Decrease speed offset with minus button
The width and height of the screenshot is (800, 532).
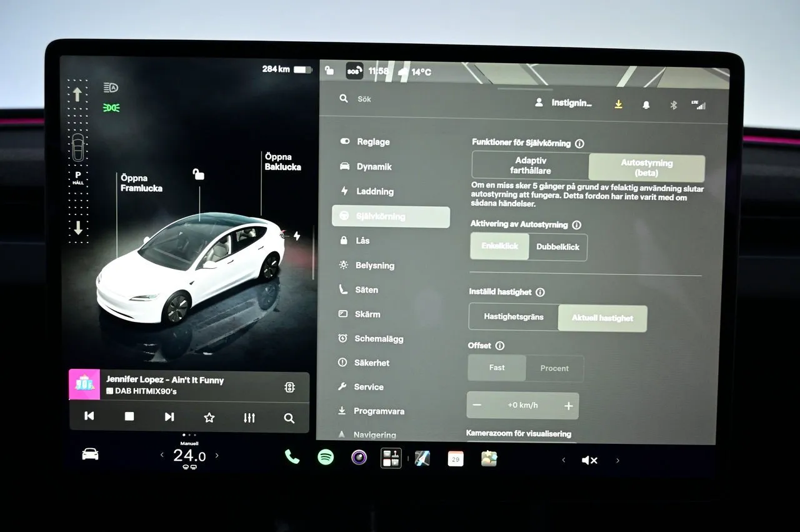477,405
